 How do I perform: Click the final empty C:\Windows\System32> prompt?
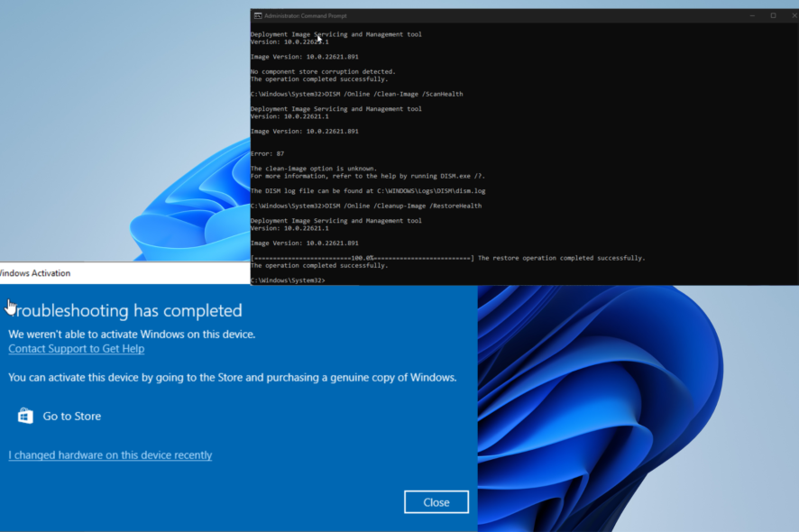coord(288,280)
